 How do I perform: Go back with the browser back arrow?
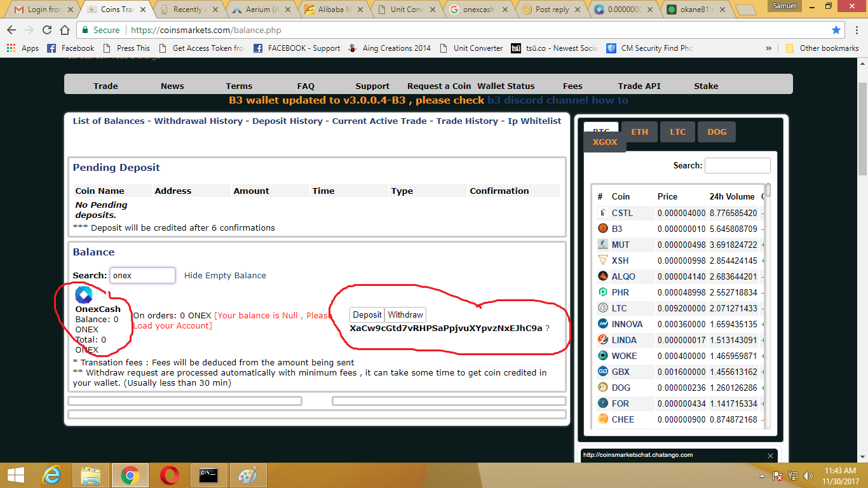(x=11, y=30)
